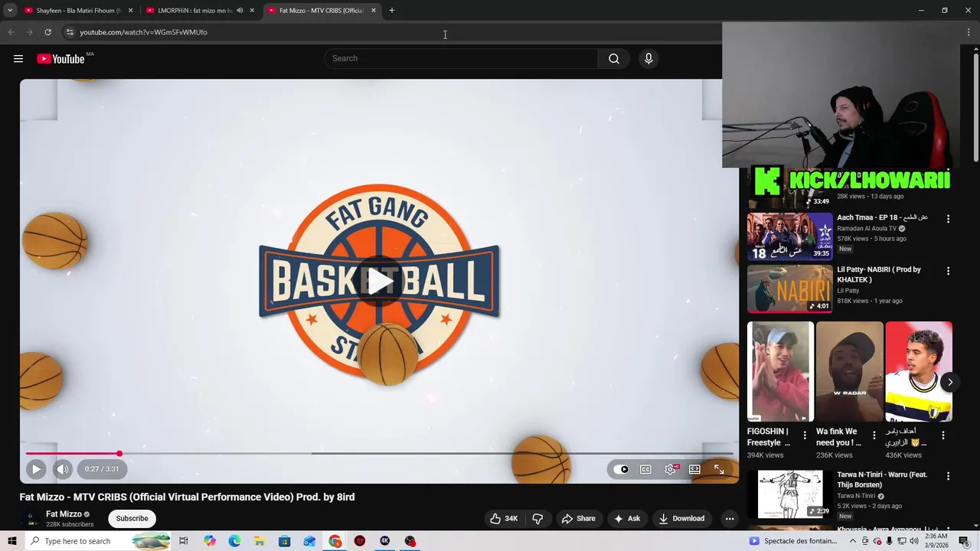980x551 pixels.
Task: Click in the YouTube search field
Action: click(x=462, y=59)
